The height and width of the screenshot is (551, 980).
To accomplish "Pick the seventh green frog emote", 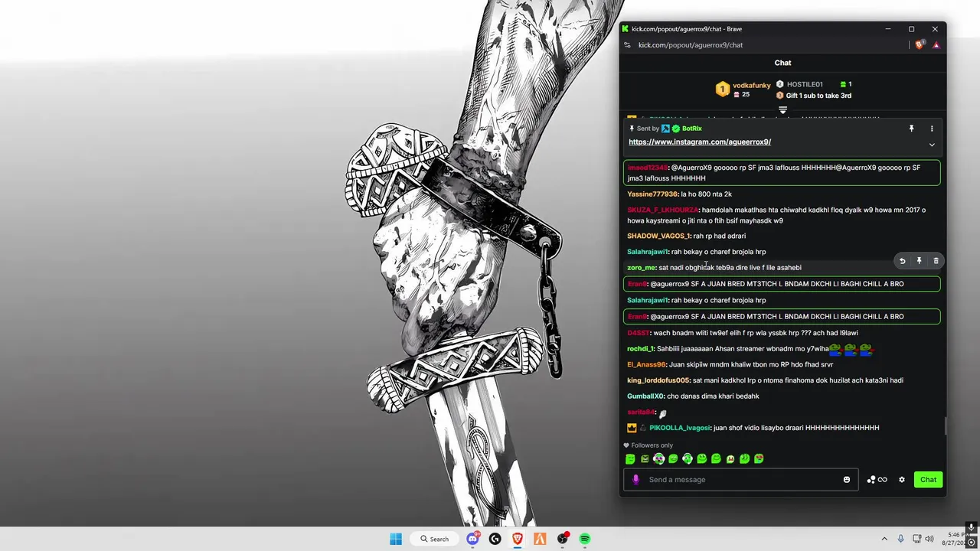I will coord(716,459).
